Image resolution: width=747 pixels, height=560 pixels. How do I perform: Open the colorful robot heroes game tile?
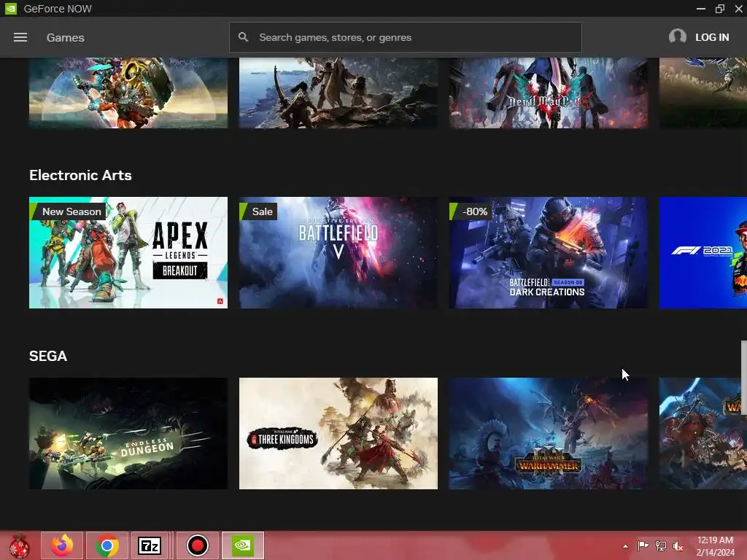click(128, 93)
